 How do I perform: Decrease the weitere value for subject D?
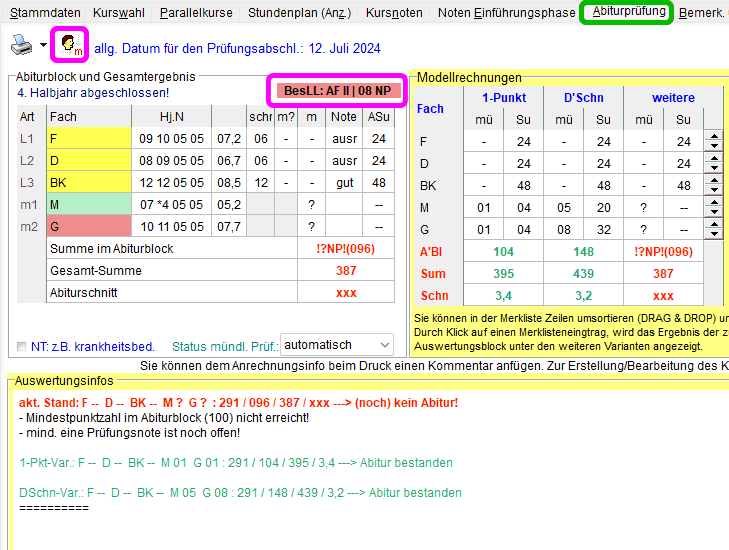(x=714, y=168)
